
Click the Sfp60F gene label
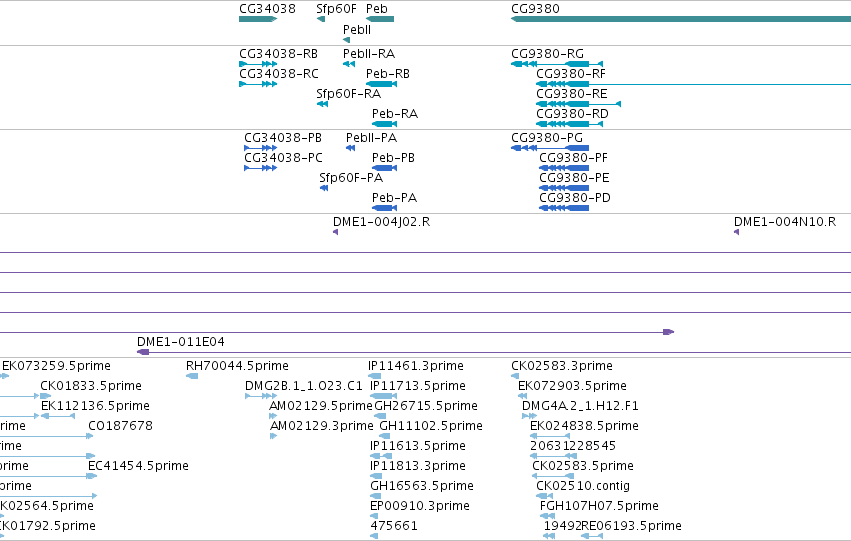(x=336, y=9)
